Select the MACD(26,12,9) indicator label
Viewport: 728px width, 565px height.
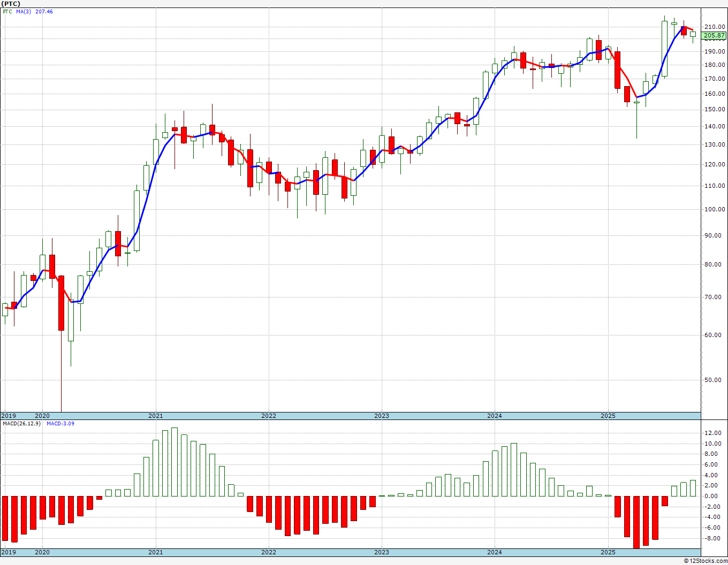click(x=21, y=423)
